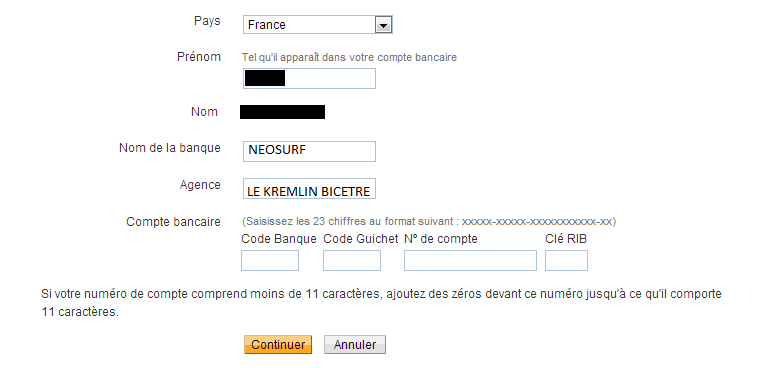Click the Code Guichet column label
Viewport: 758px width, 368px height.
[361, 239]
